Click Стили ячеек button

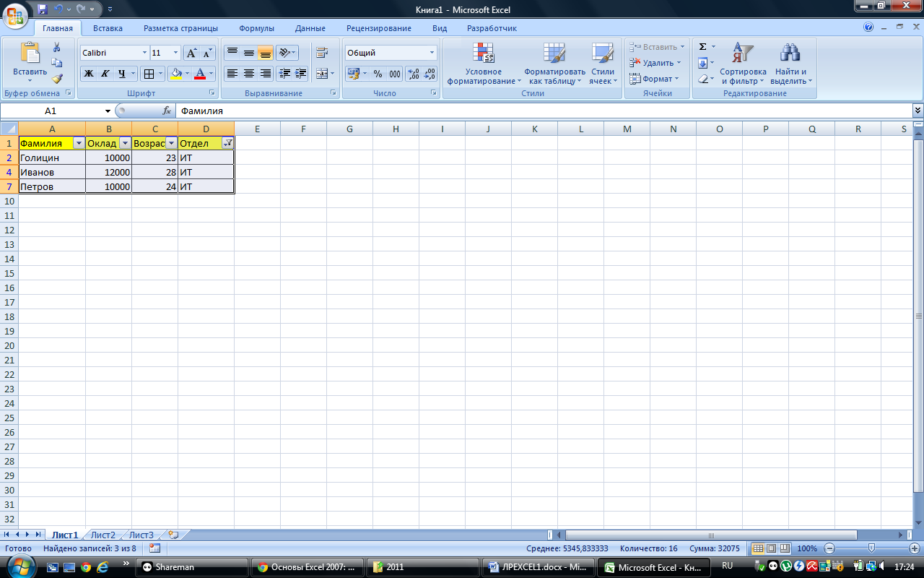click(603, 64)
